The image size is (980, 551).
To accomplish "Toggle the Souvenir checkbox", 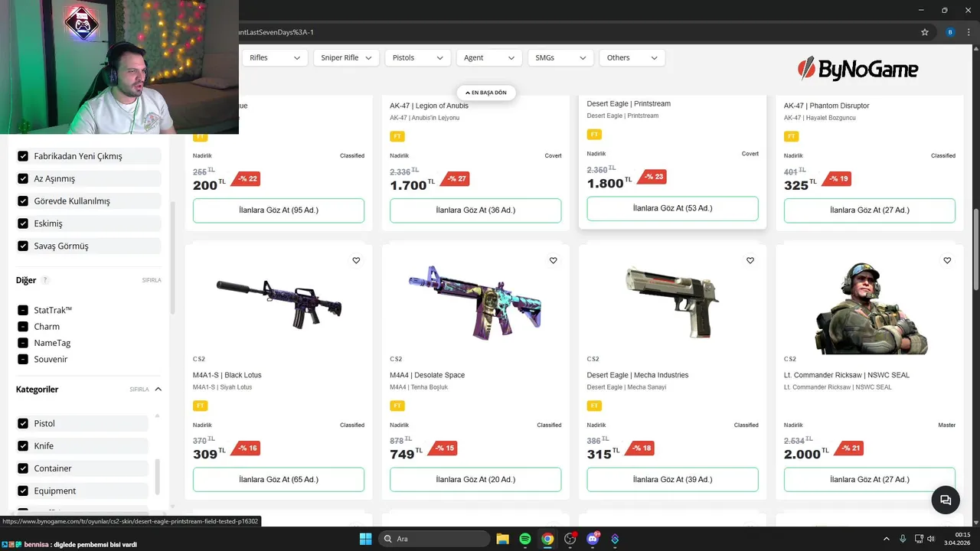I will [23, 359].
